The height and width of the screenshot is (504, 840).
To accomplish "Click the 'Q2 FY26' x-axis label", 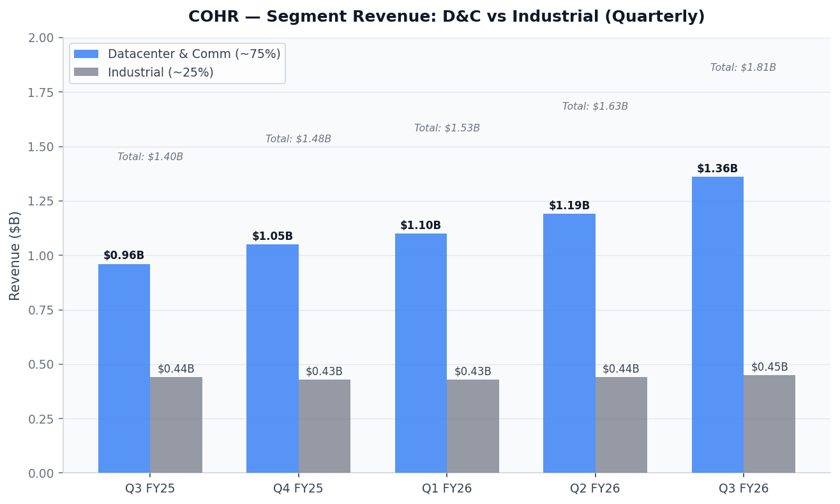I will pos(595,489).
